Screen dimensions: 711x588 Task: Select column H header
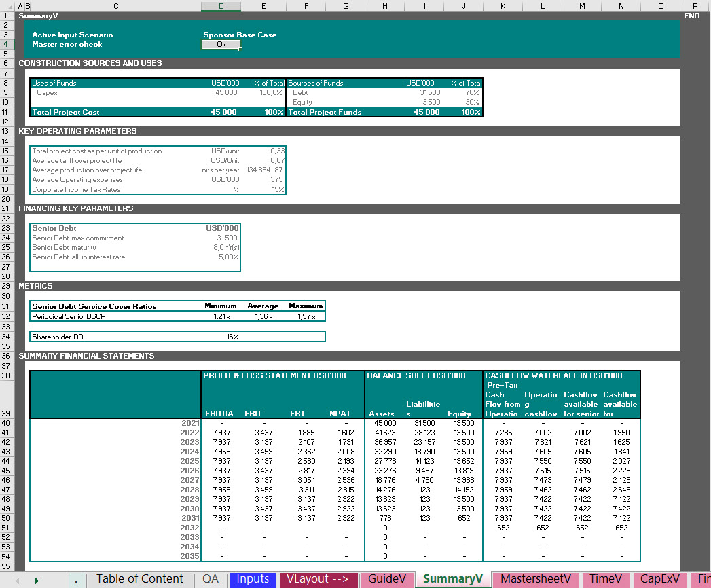[x=385, y=6]
